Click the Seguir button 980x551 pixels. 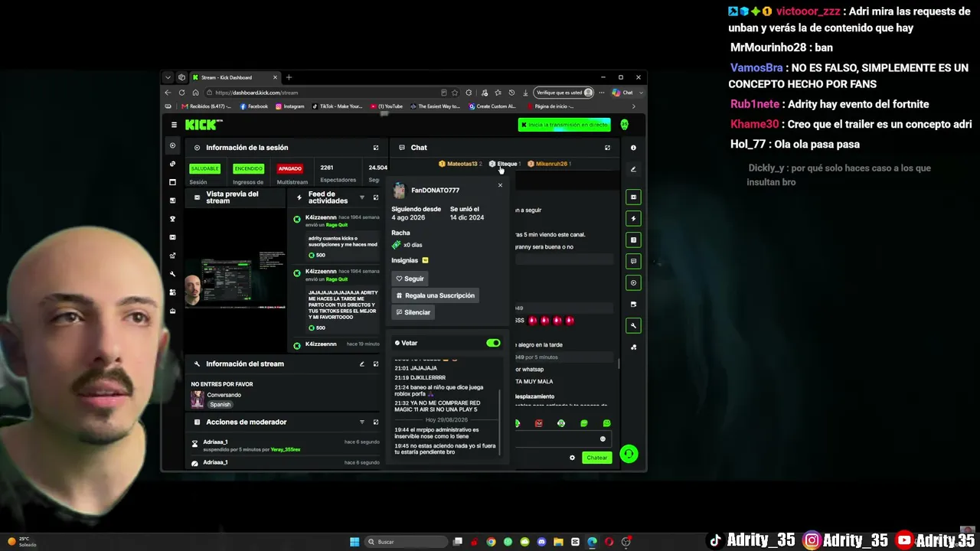pyautogui.click(x=410, y=279)
